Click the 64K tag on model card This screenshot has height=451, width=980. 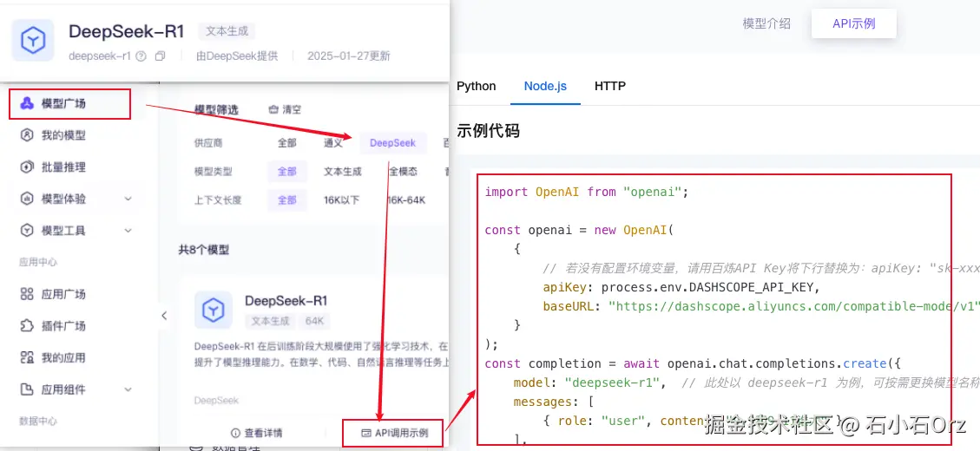coord(314,321)
